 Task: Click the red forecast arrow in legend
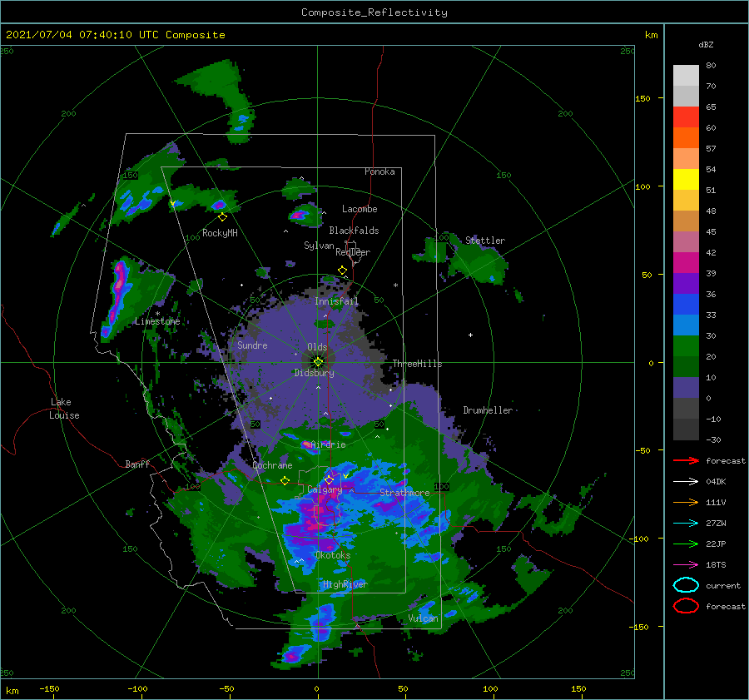tap(686, 460)
